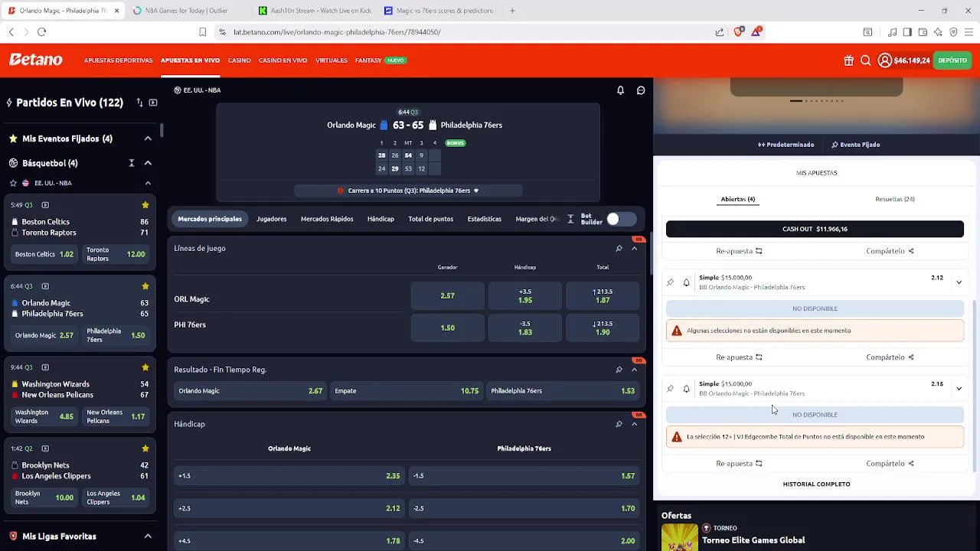
Task: Toggle the Bet Builder switch
Action: [x=621, y=220]
